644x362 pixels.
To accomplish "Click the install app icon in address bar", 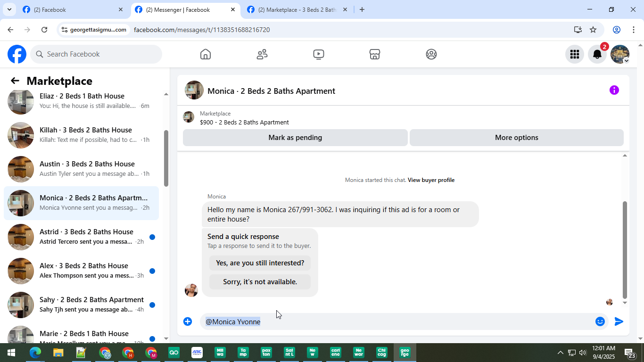I will tap(578, 30).
